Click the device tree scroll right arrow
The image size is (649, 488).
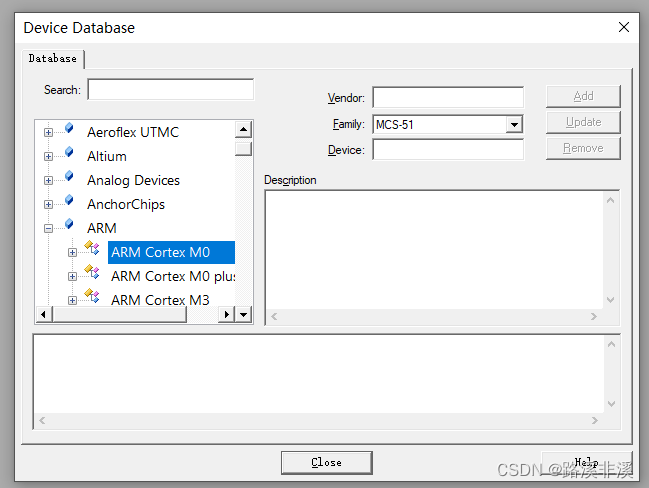click(226, 315)
